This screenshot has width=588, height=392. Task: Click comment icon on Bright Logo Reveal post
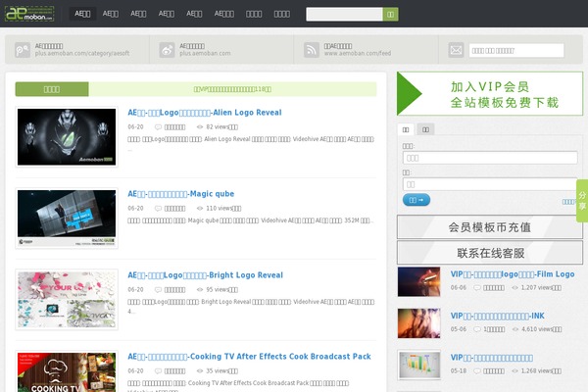click(x=158, y=290)
